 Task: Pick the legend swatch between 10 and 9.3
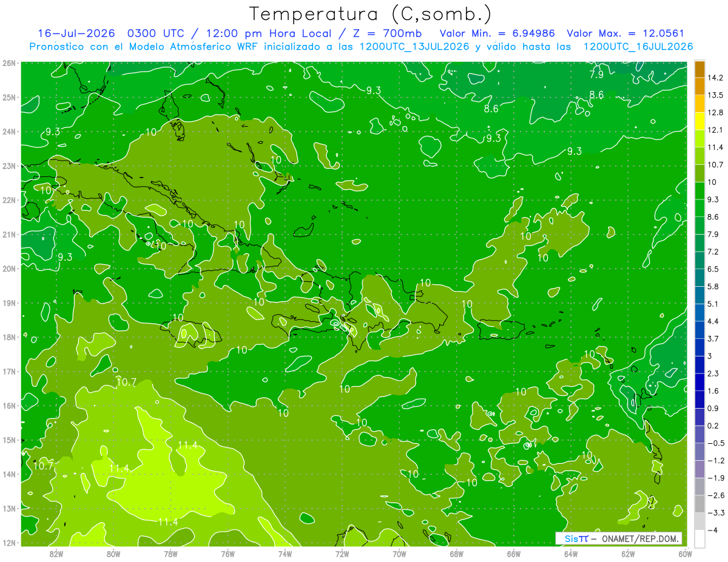coord(699,190)
